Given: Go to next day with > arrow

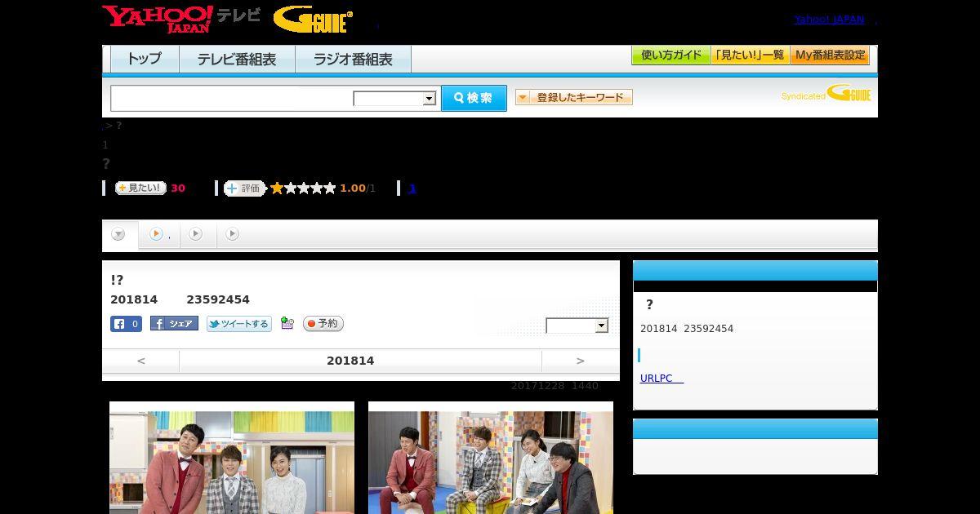Looking at the screenshot, I should click(x=581, y=361).
